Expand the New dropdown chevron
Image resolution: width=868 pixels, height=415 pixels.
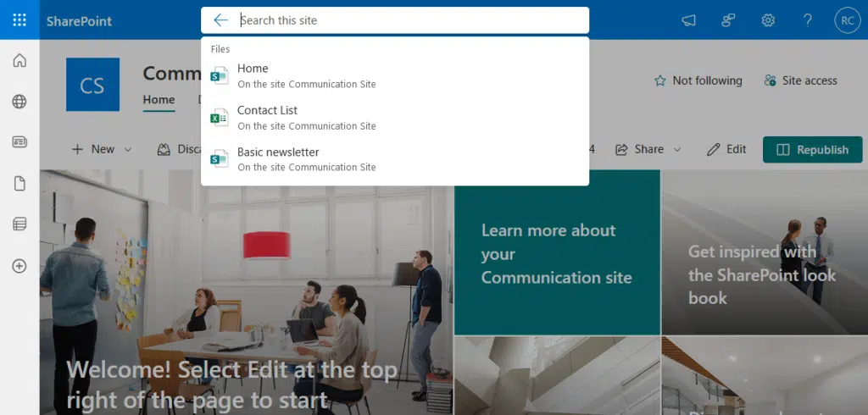point(128,149)
